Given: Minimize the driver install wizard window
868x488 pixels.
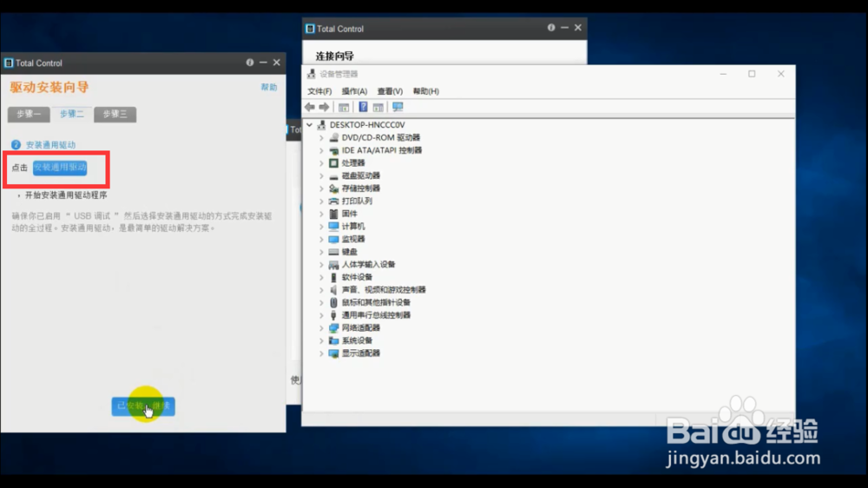Looking at the screenshot, I should tap(264, 63).
